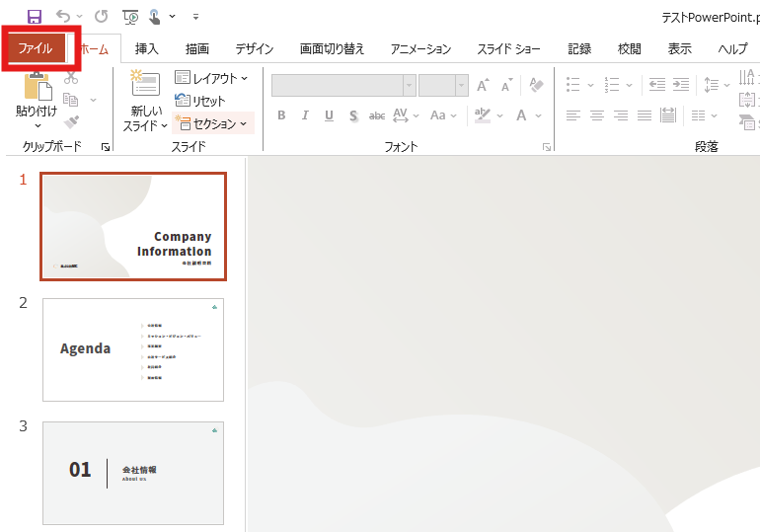
Task: Toggle Bold formatting
Action: (x=281, y=115)
